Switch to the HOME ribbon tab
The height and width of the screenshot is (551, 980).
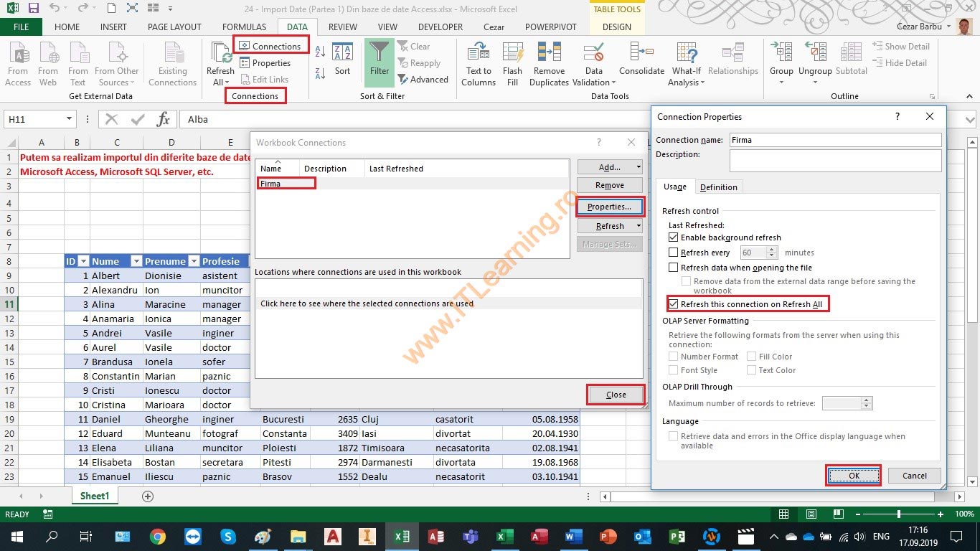pos(67,27)
